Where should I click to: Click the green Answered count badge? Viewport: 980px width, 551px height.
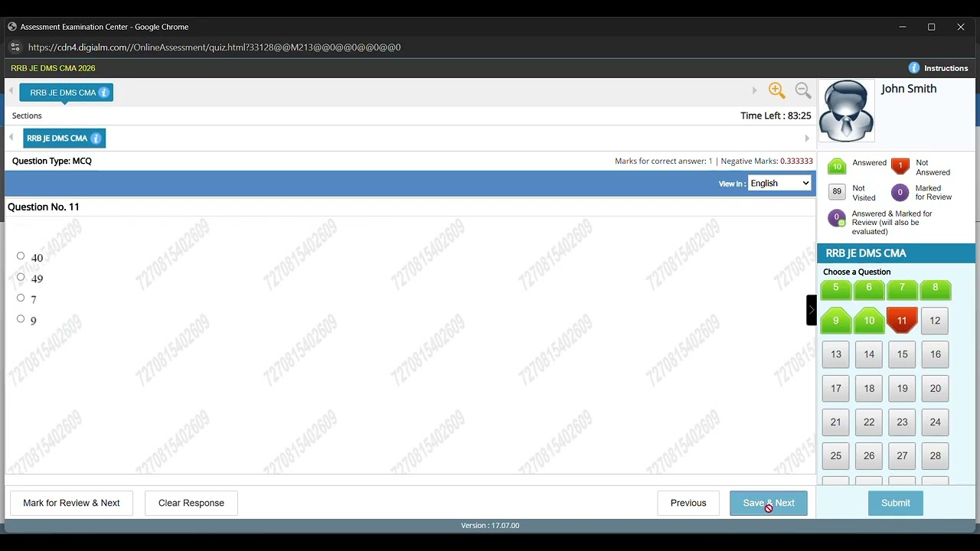coord(837,166)
